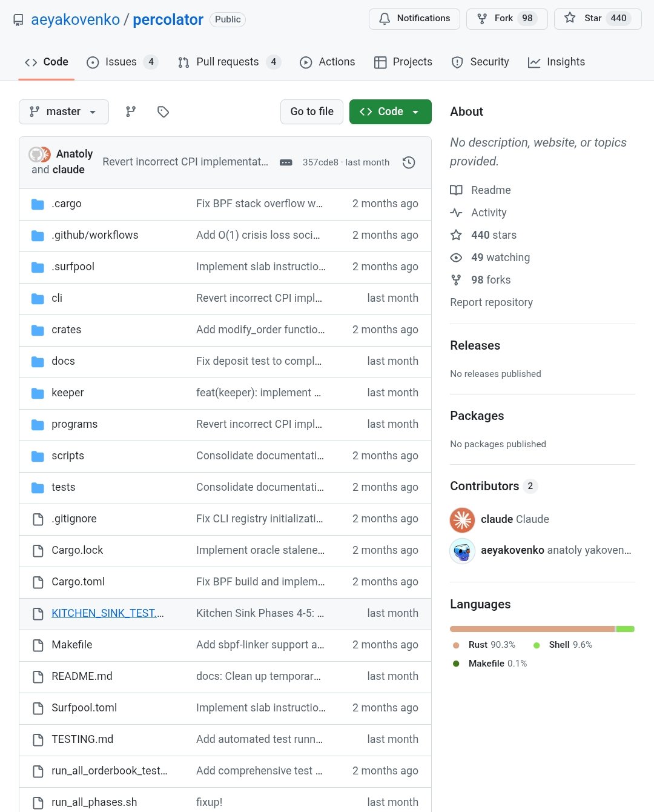Click claude contributor avatar
Screen dimensions: 654x812
click(x=462, y=519)
